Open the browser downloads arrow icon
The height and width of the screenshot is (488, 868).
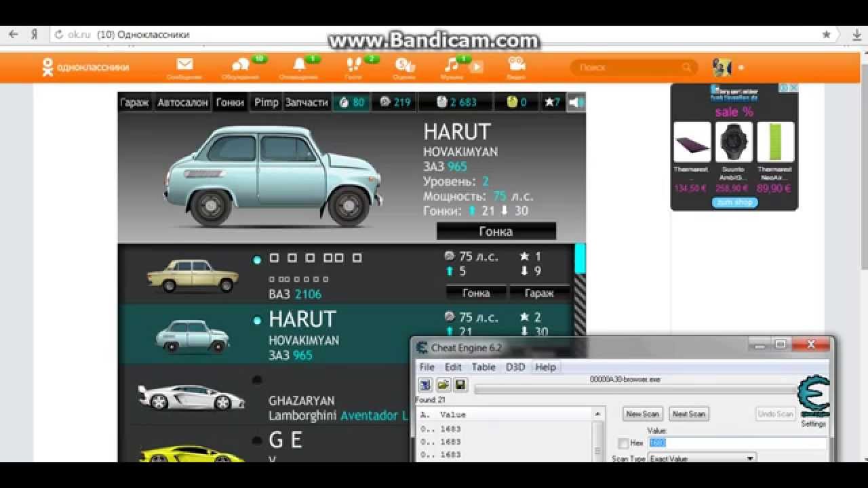point(856,35)
